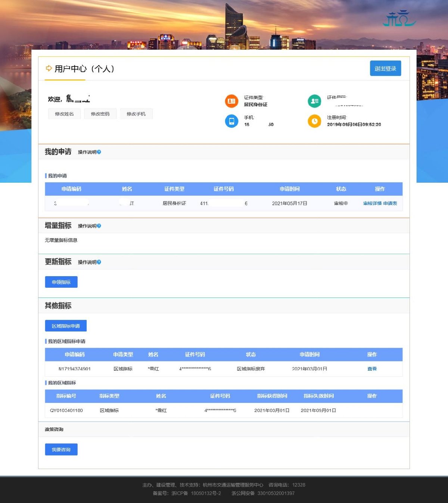Open help icon beside 更新指标 操作说明

point(99,262)
